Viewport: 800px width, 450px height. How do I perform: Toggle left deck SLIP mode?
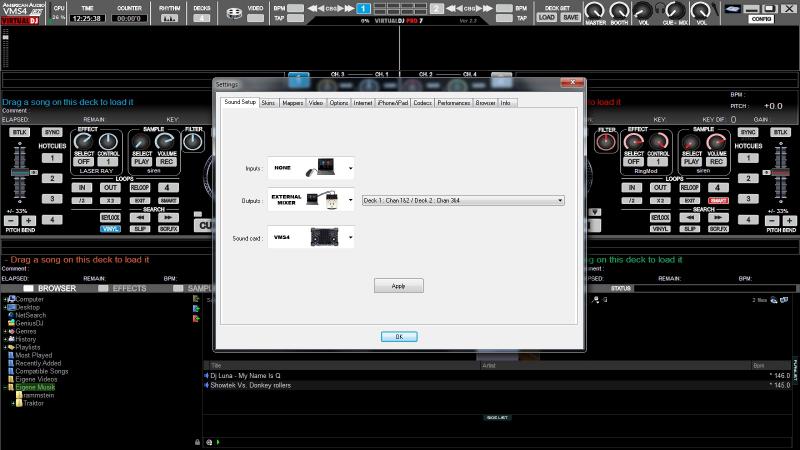(x=139, y=229)
